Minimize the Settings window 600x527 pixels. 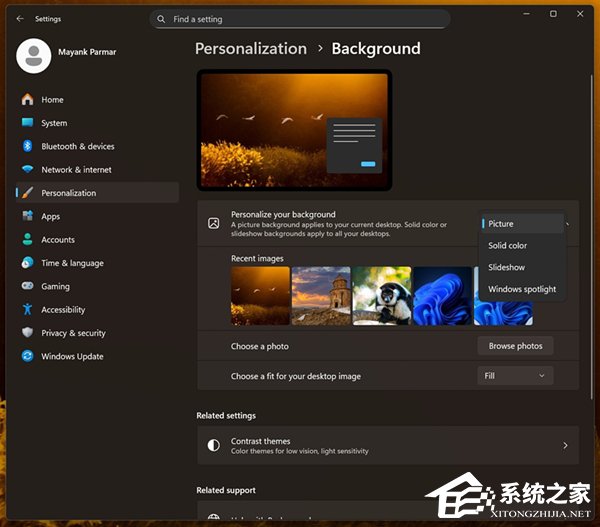[x=527, y=14]
